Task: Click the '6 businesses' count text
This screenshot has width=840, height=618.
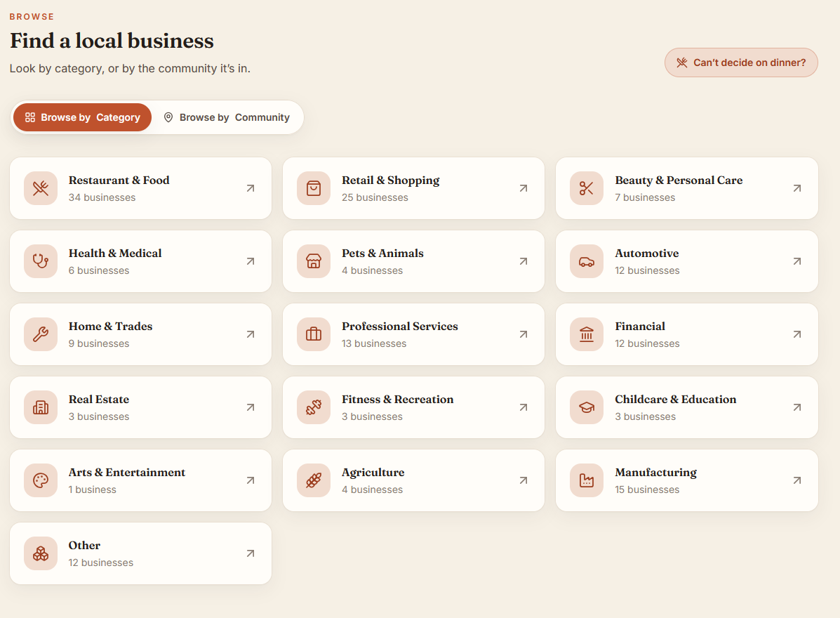Action: [98, 270]
